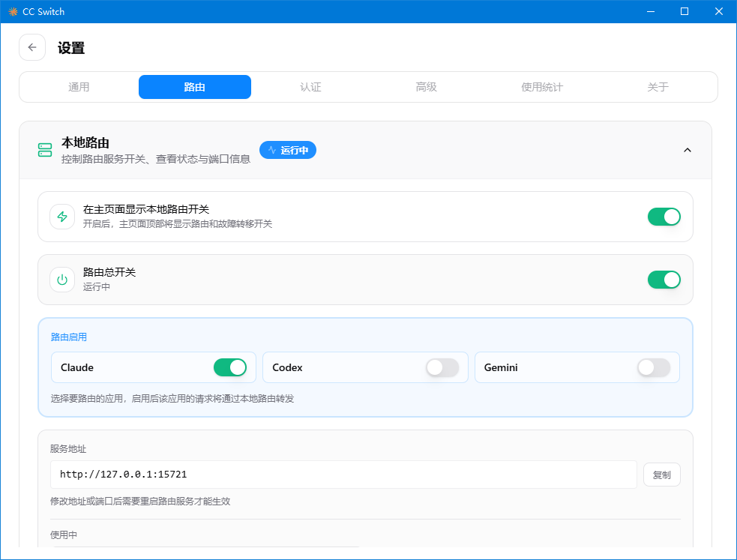Switch to the 通用 tab
Image resolution: width=737 pixels, height=560 pixels.
79,87
